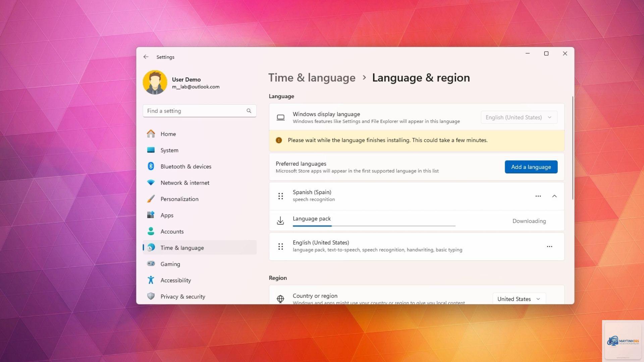The height and width of the screenshot is (362, 644).
Task: Grab the English (United States) drag handle
Action: pos(281,247)
